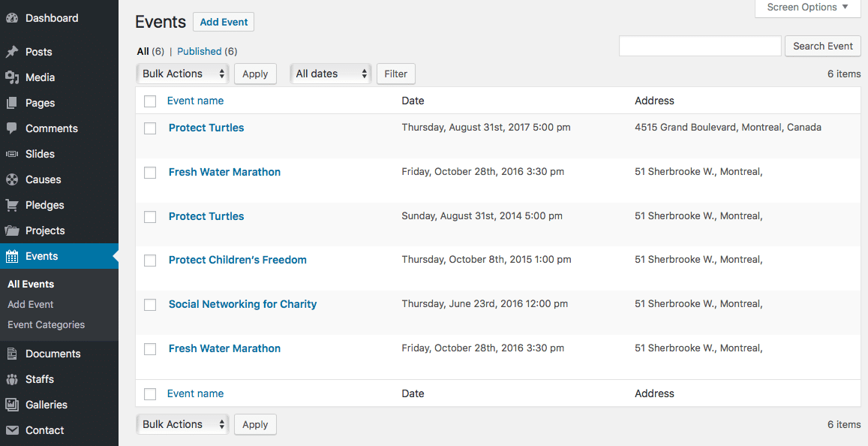Screen dimensions: 868x446
Task: Click the Media library icon
Action: click(11, 77)
